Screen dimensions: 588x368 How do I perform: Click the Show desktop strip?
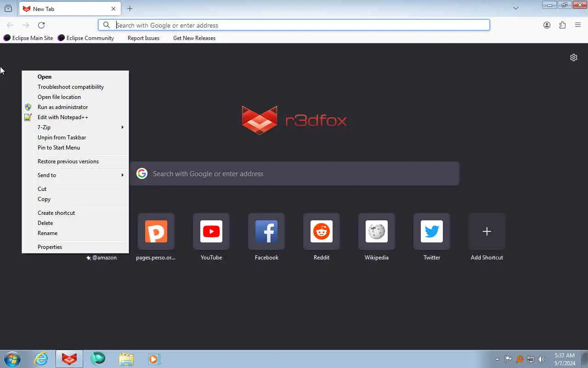(584, 359)
